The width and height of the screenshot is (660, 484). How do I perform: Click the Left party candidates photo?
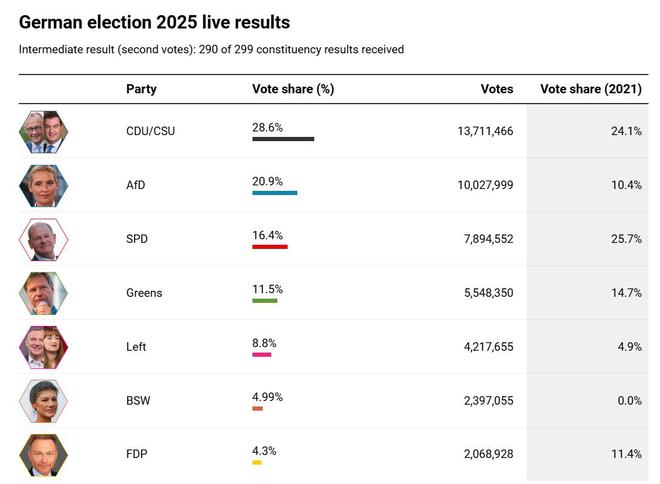tap(43, 347)
